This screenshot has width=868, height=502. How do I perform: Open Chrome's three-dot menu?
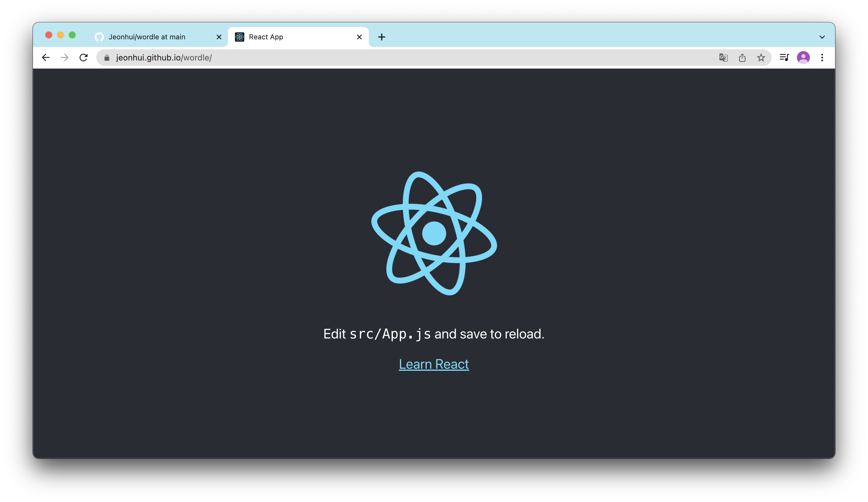pyautogui.click(x=822, y=58)
